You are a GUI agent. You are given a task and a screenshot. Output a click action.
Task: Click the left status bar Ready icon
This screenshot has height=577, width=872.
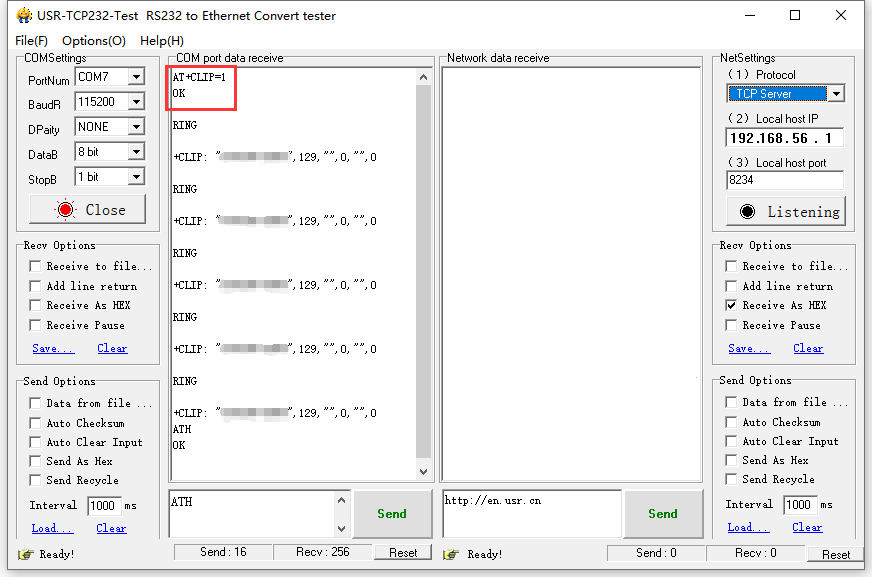pos(25,554)
